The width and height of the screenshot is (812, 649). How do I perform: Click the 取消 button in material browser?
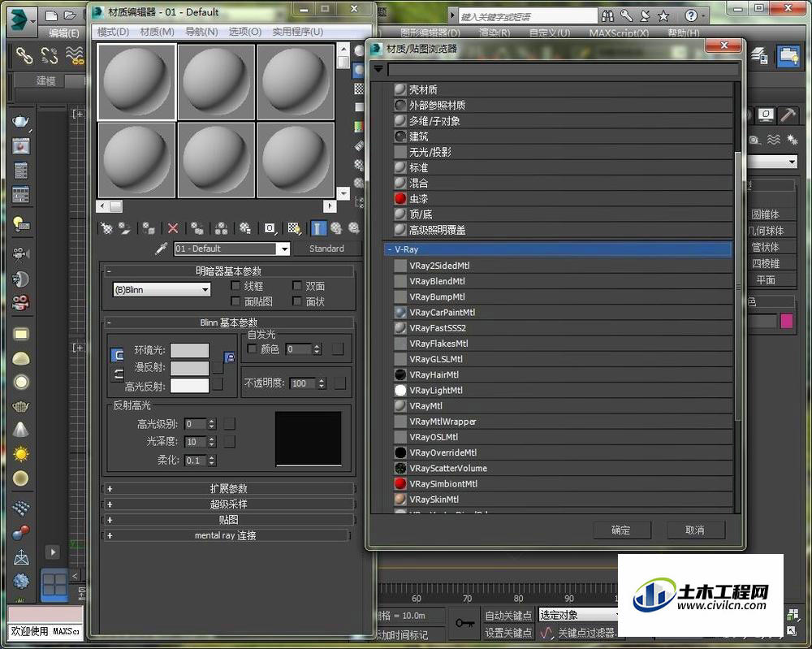click(x=694, y=530)
